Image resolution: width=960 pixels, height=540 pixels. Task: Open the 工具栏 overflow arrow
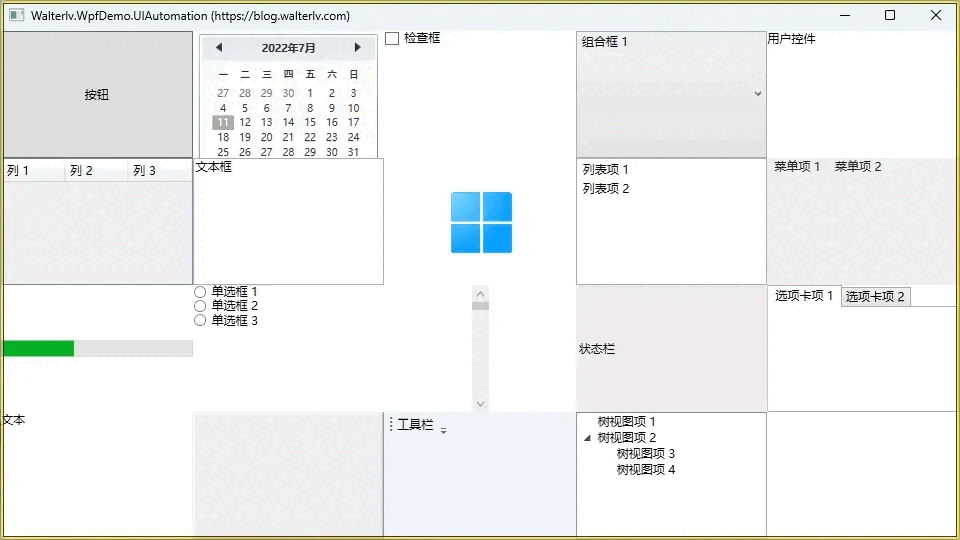444,429
